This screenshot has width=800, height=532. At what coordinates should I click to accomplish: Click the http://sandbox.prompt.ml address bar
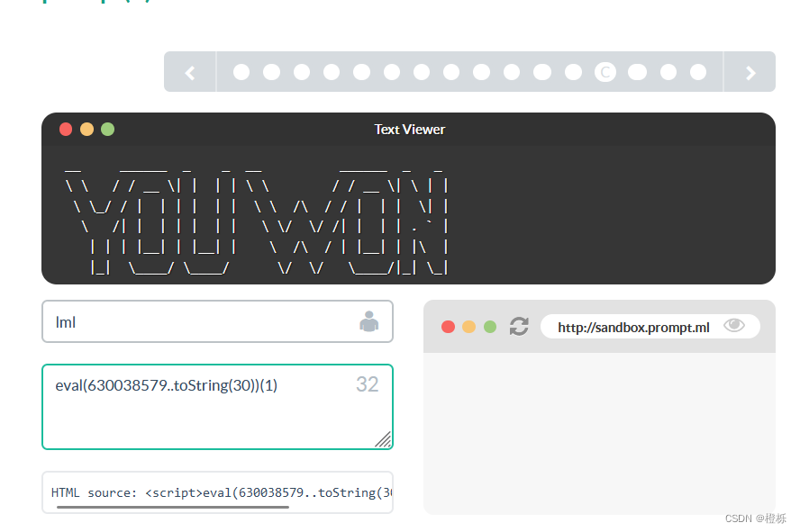(x=650, y=327)
